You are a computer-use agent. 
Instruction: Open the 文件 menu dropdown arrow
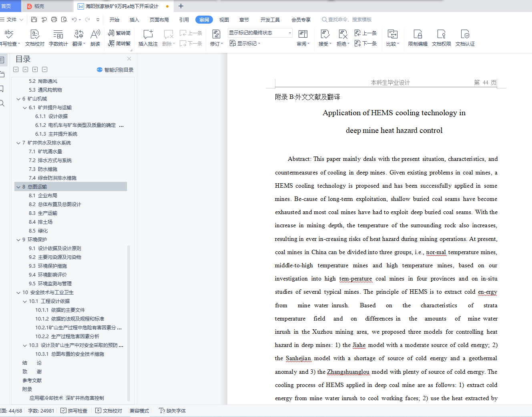(x=21, y=20)
